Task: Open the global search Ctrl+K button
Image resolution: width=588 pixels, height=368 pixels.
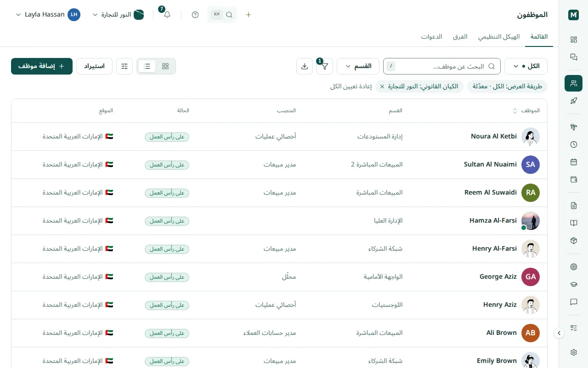Action: point(222,15)
